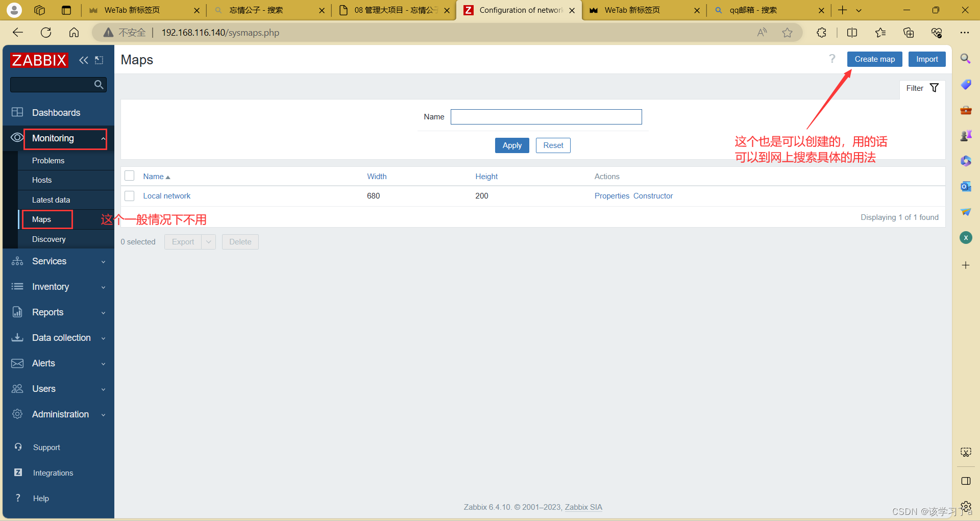Image resolution: width=980 pixels, height=521 pixels.
Task: Open the Local network map link
Action: click(166, 196)
